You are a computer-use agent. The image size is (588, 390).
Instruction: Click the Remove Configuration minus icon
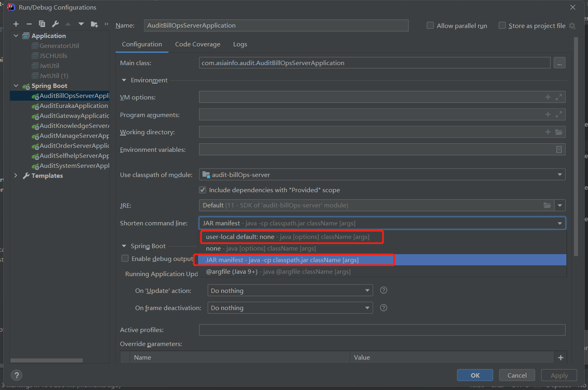coord(29,24)
